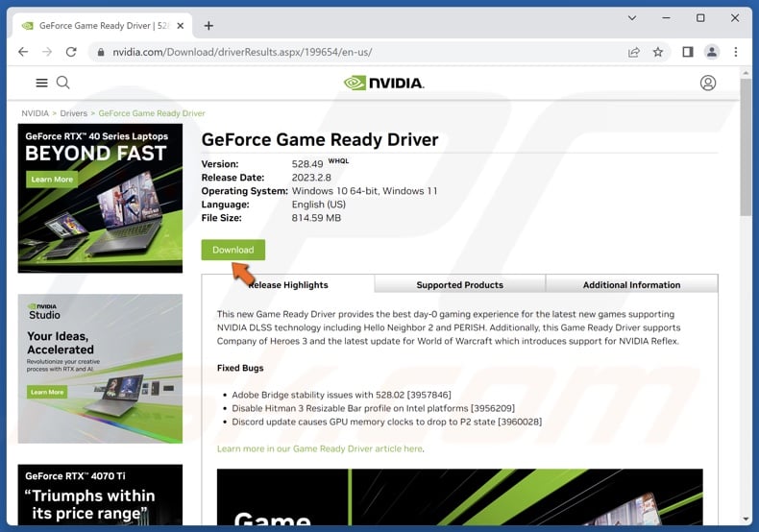
Task: View site security lock info
Action: [x=101, y=52]
